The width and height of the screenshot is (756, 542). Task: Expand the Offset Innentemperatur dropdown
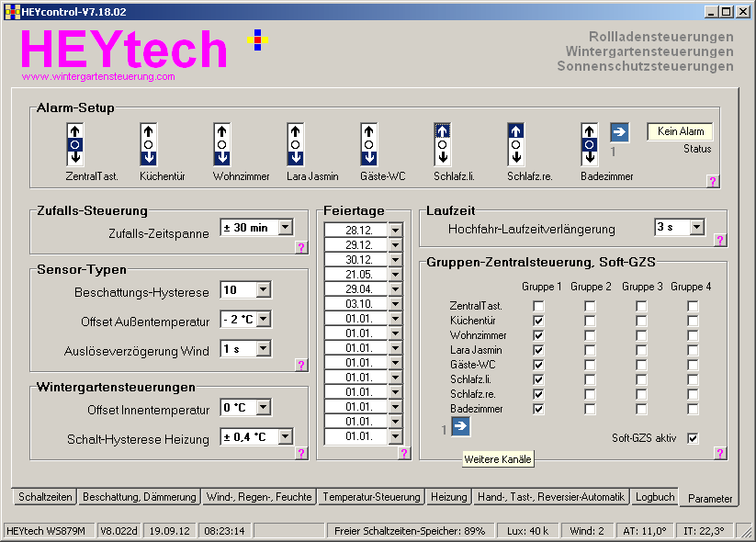click(x=264, y=408)
